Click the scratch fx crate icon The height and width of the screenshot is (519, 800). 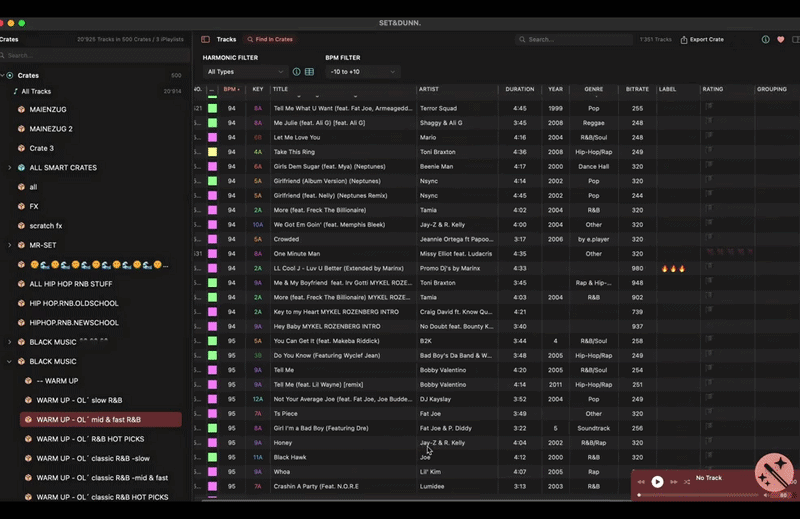[21, 226]
